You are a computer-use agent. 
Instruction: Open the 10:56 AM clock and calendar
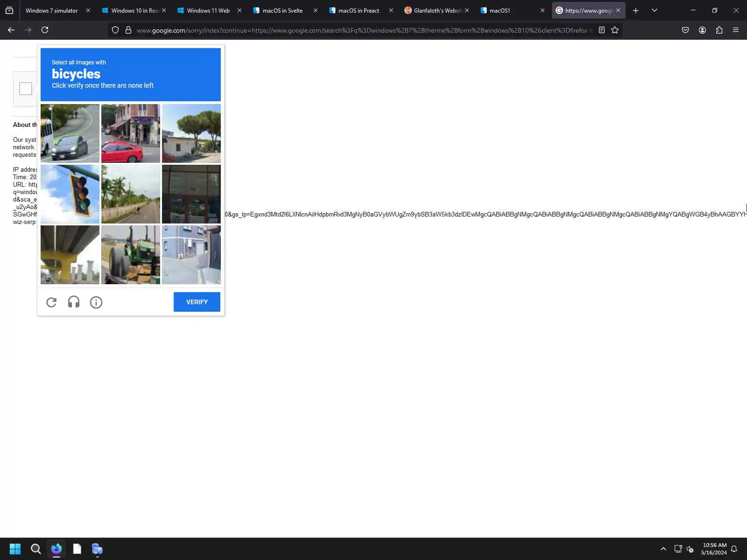click(x=714, y=549)
